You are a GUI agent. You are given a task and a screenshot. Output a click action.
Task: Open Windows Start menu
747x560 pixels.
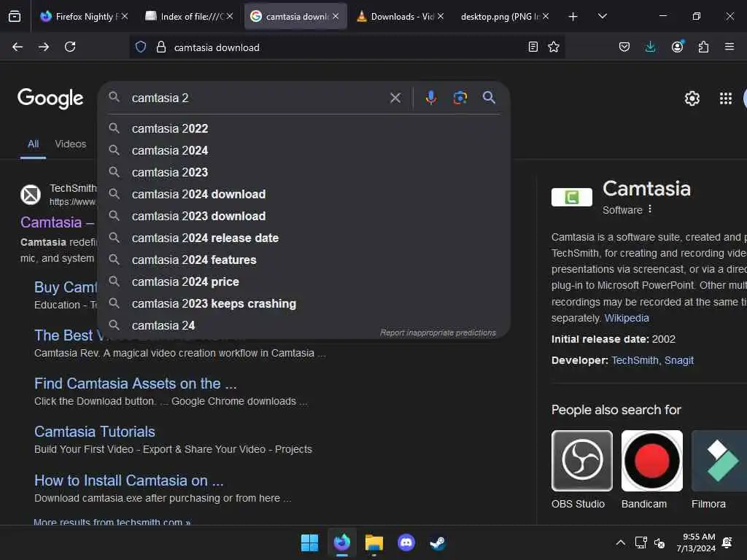[309, 542]
